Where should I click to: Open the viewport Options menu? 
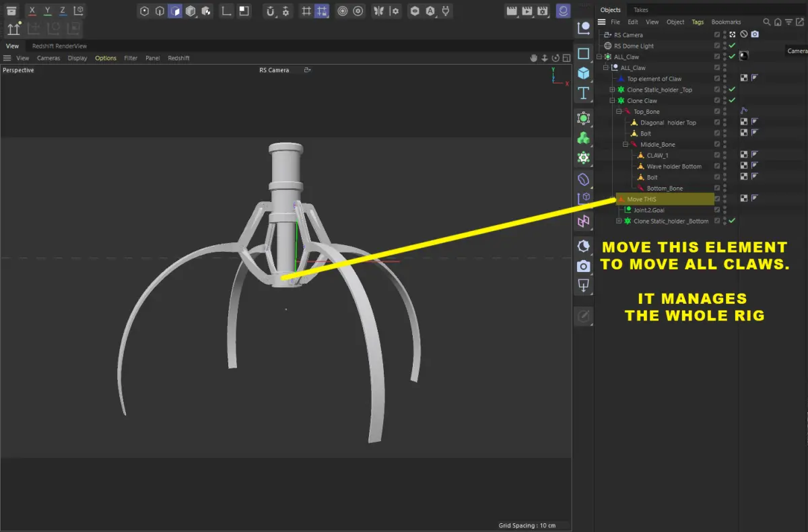pos(106,58)
